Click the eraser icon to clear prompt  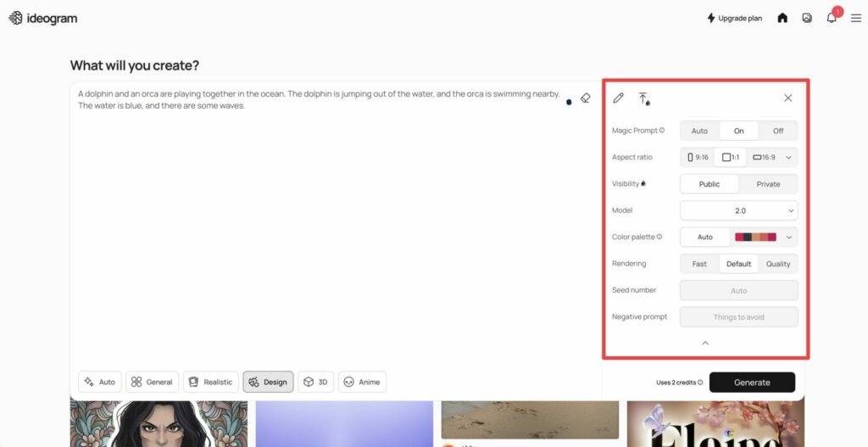(585, 98)
